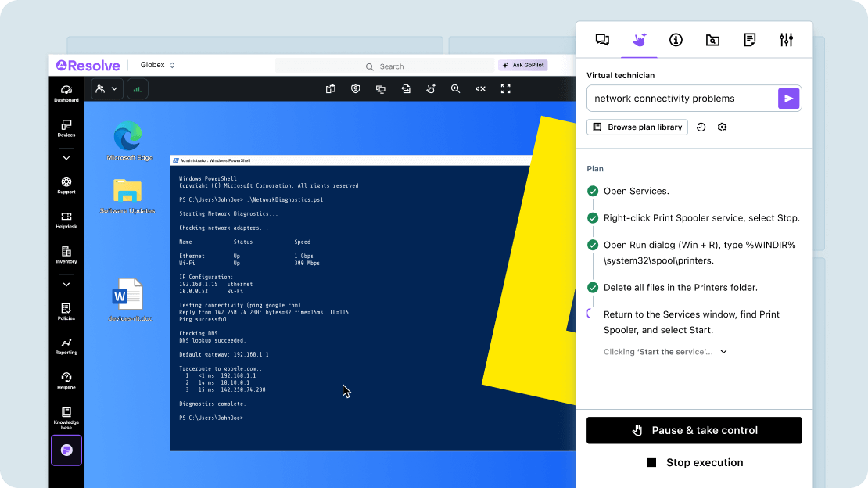The width and height of the screenshot is (868, 488).
Task: Click the GoPilot icon at sidebar bottom
Action: coord(66,450)
